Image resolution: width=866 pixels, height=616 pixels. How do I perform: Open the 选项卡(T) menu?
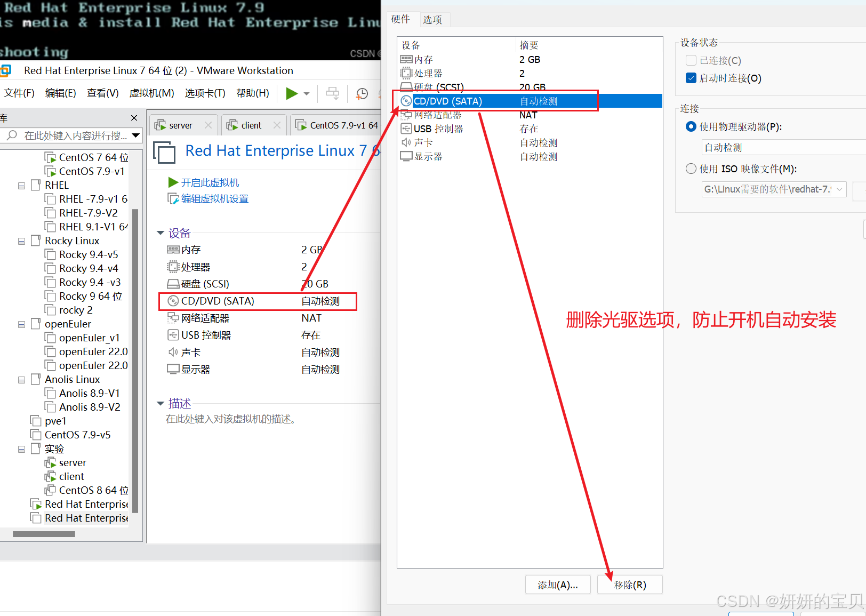click(x=205, y=93)
